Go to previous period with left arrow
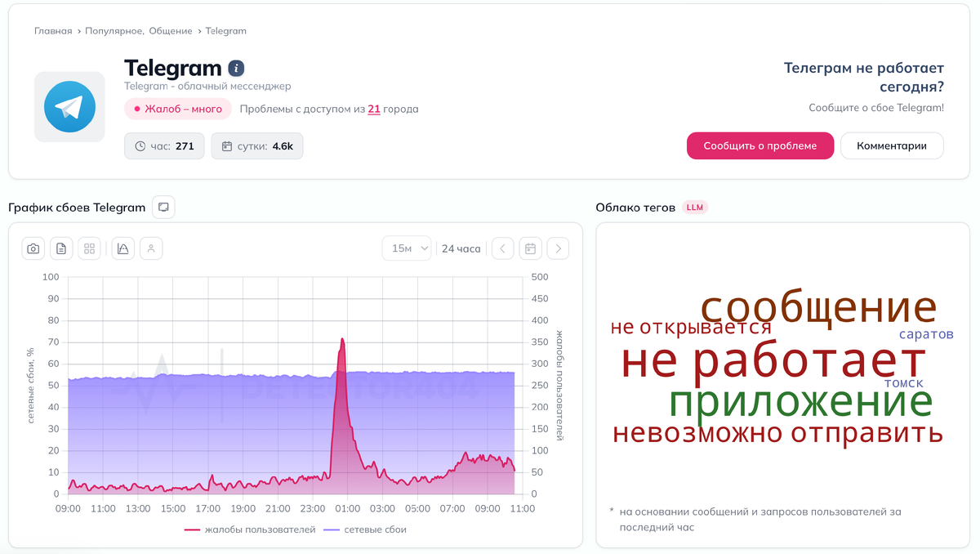The width and height of the screenshot is (980, 554). [x=503, y=248]
